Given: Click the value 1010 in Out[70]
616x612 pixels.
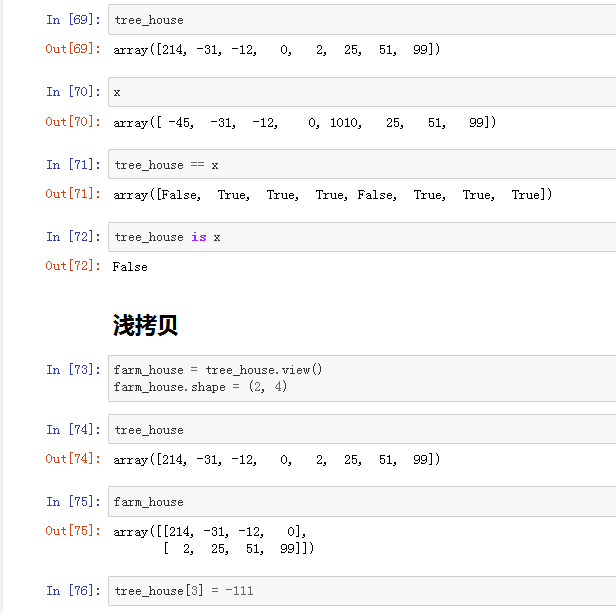Looking at the screenshot, I should [344, 123].
